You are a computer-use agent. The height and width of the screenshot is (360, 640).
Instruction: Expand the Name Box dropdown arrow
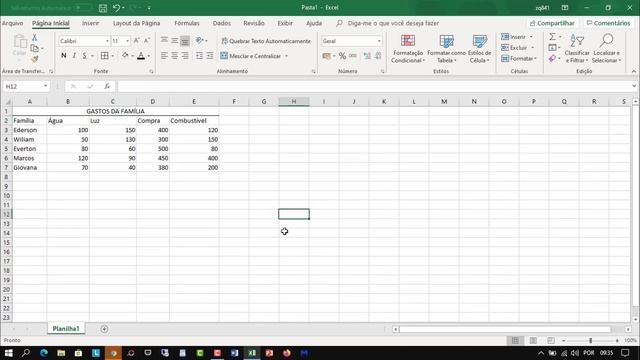45,86
